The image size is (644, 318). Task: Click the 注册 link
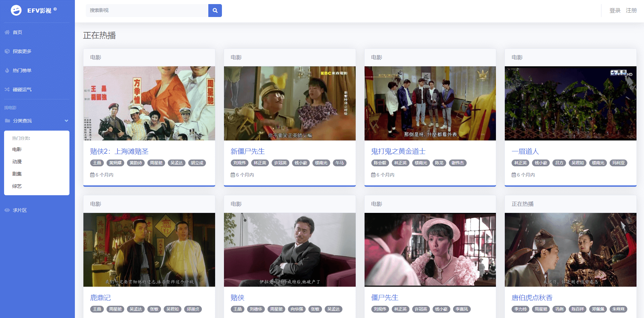(631, 11)
